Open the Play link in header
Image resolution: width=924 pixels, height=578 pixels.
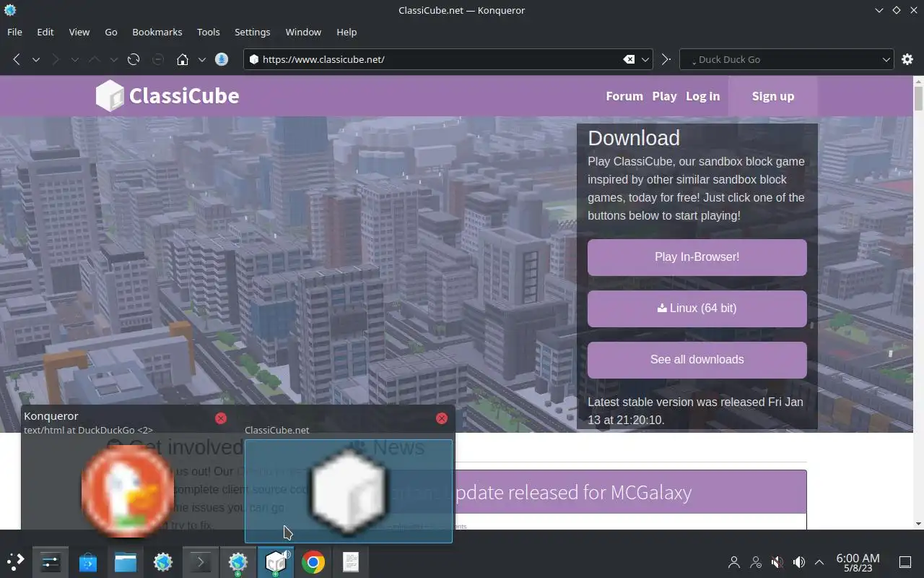click(664, 96)
